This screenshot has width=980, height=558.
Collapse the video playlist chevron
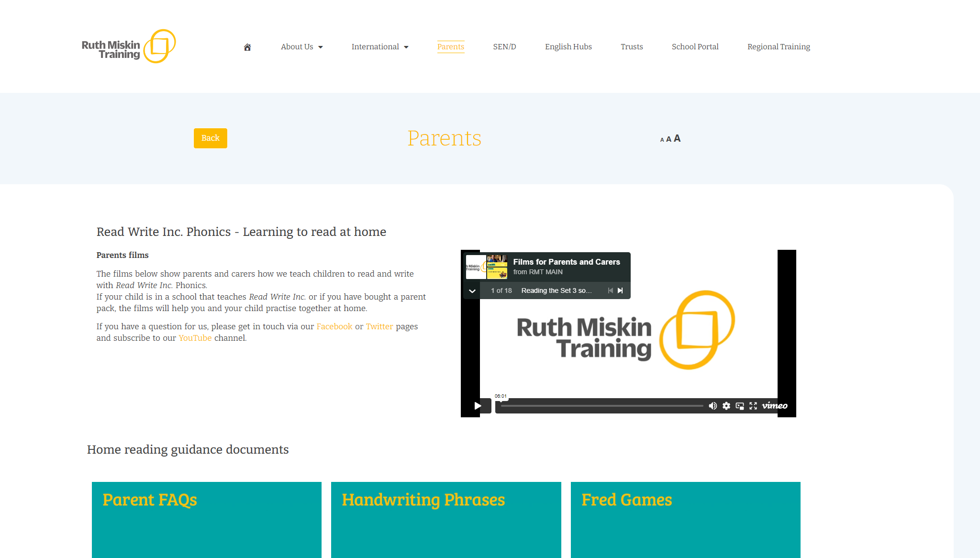(x=472, y=291)
